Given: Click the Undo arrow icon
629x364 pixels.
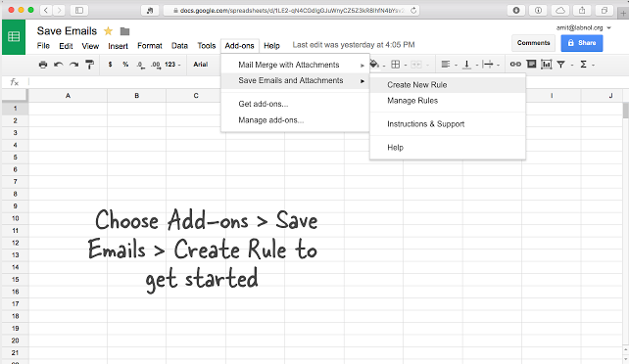Looking at the screenshot, I should click(59, 65).
